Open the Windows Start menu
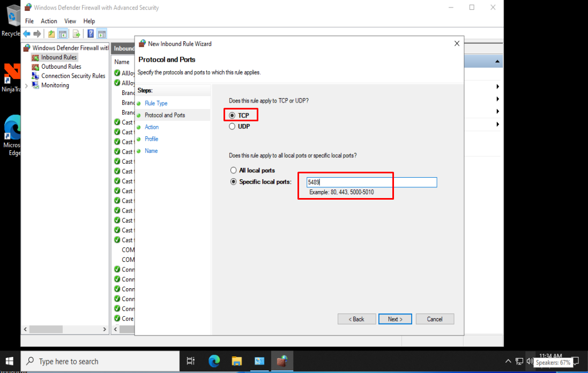 (x=9, y=361)
